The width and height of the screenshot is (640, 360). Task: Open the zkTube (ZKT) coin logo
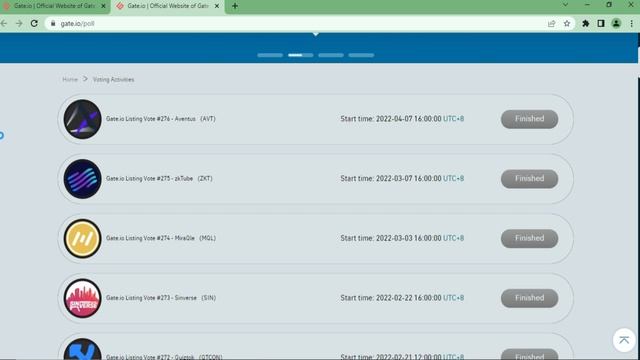point(82,179)
